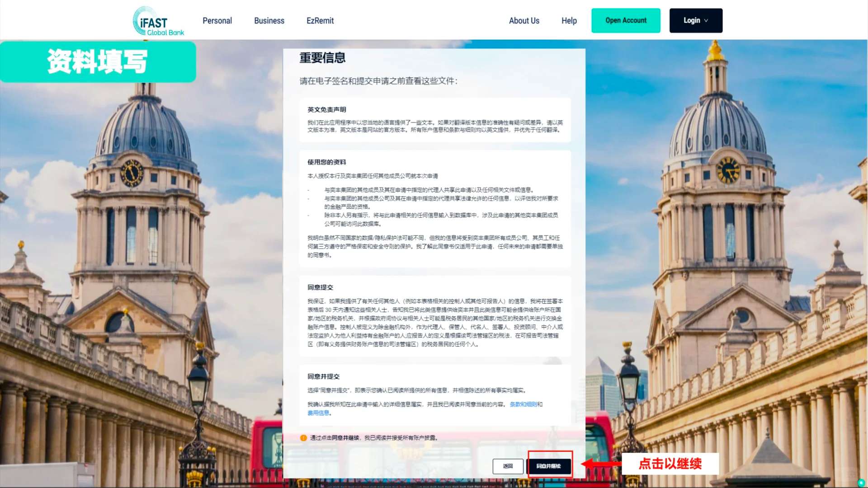868x488 pixels.
Task: Click the 资料填写 teal banner
Action: pyautogui.click(x=98, y=61)
